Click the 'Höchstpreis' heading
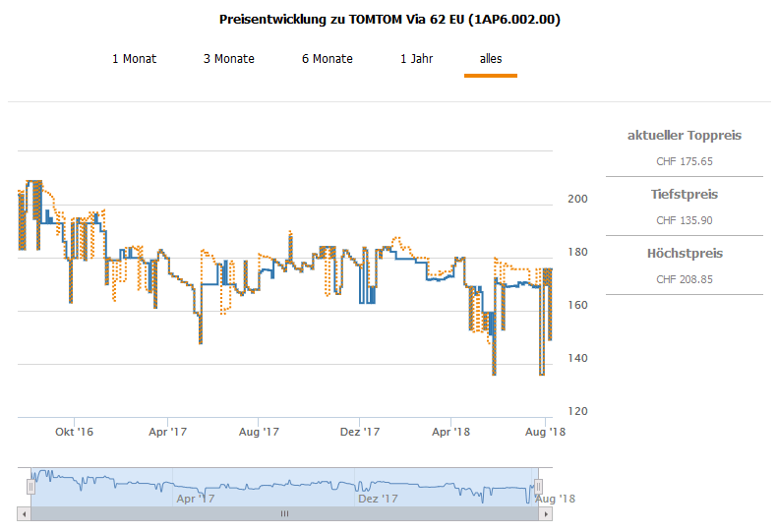This screenshot has height=532, width=777. point(684,254)
